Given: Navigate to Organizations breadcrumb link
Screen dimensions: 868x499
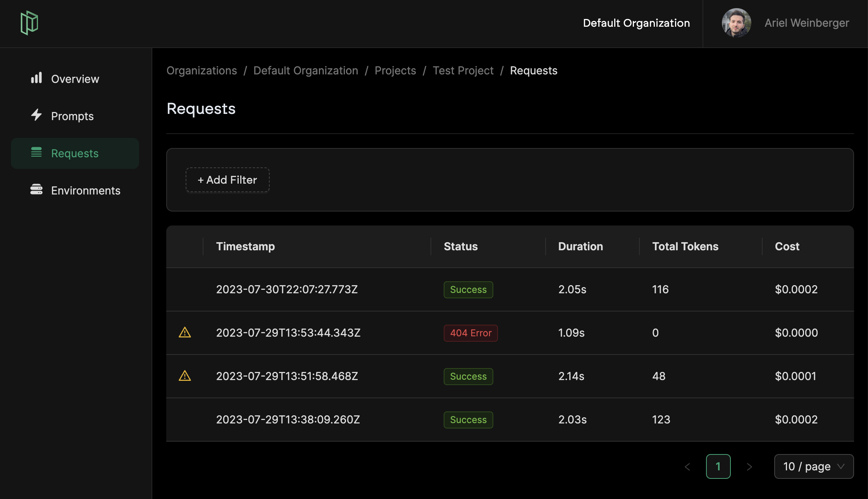Looking at the screenshot, I should coord(201,71).
